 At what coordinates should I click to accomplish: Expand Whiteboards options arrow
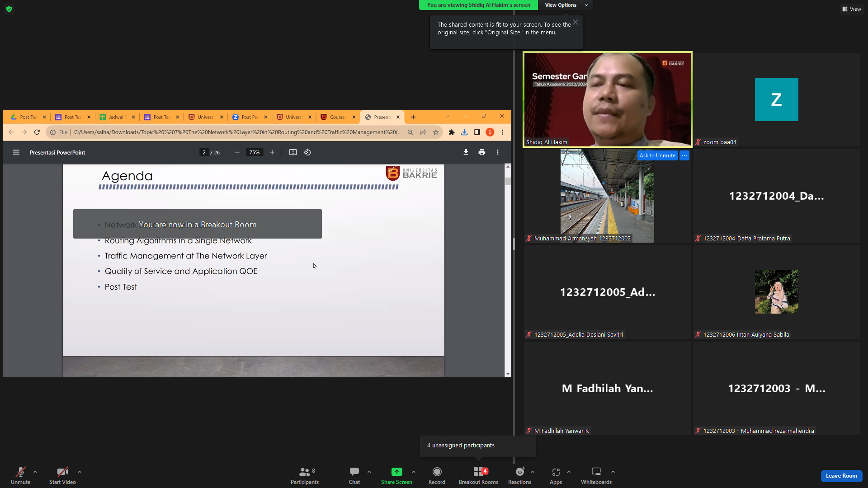click(x=613, y=472)
